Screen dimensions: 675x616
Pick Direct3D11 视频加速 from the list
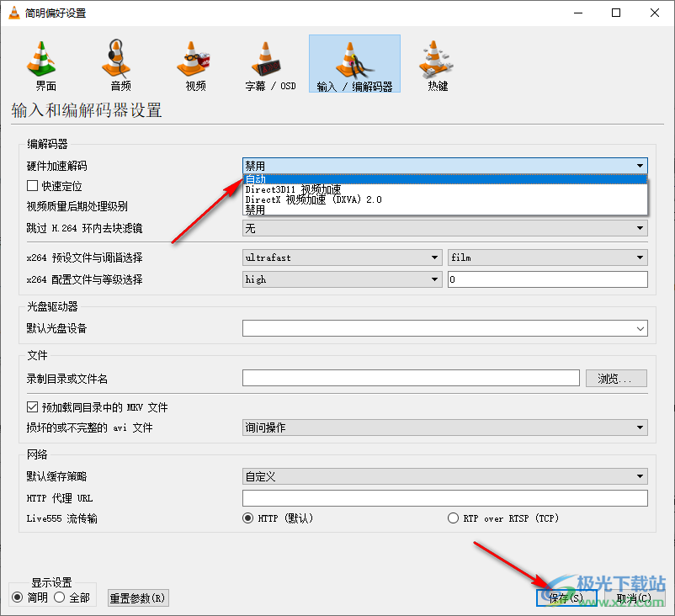pyautogui.click(x=445, y=189)
